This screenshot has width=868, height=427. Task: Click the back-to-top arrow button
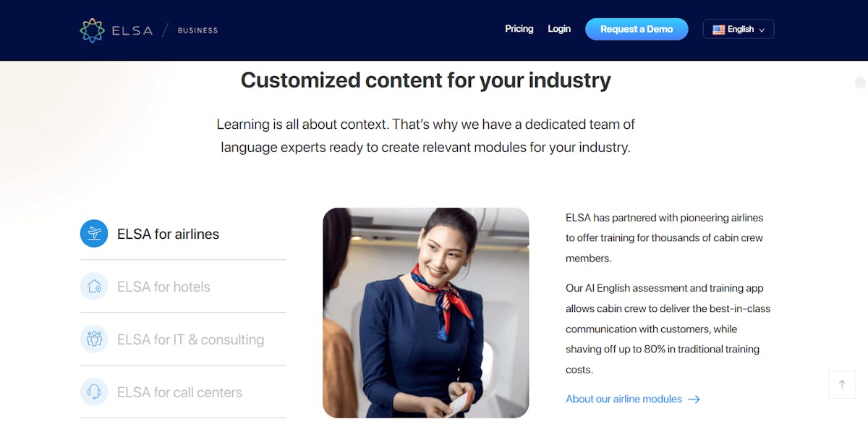tap(842, 384)
